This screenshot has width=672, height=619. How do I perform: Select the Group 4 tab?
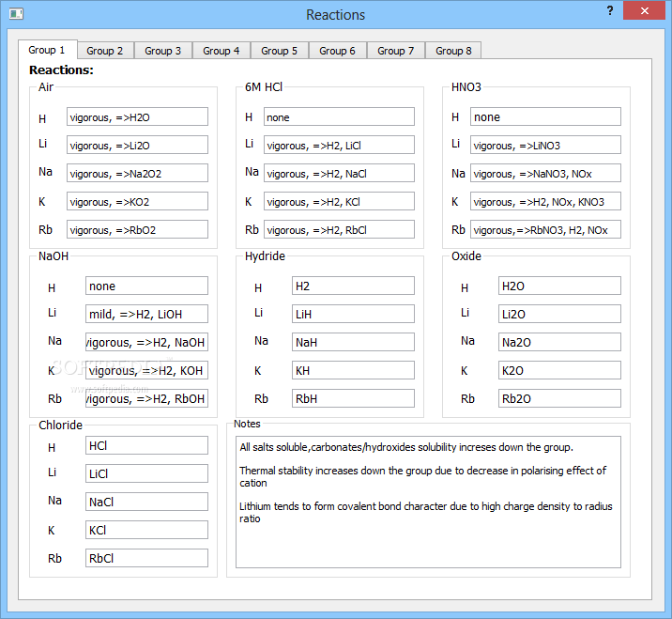click(221, 51)
